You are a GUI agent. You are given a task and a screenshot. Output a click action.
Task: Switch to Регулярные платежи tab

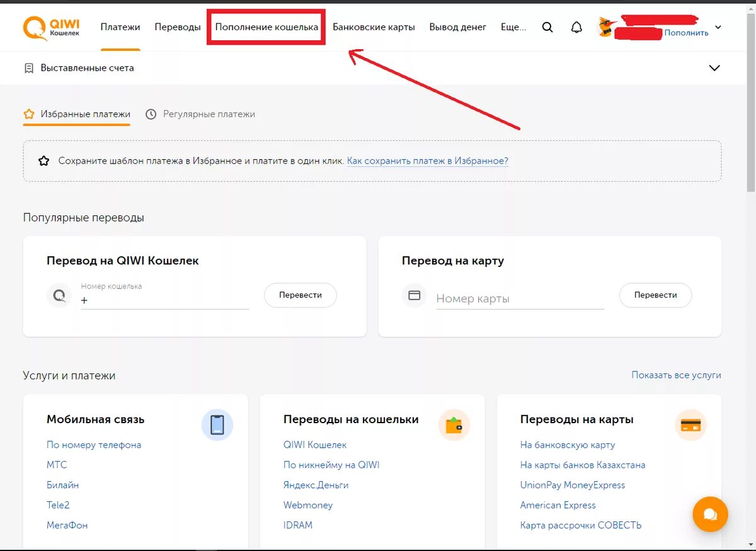click(200, 114)
